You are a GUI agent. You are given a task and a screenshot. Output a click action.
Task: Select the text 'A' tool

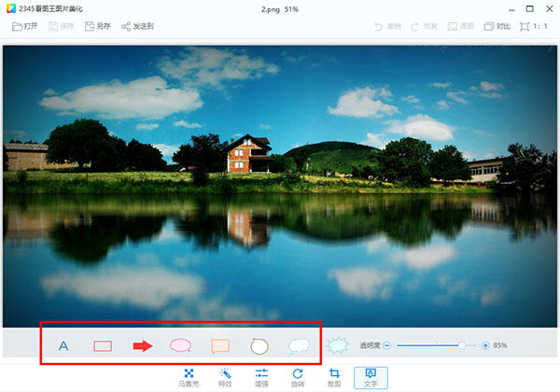(x=63, y=346)
